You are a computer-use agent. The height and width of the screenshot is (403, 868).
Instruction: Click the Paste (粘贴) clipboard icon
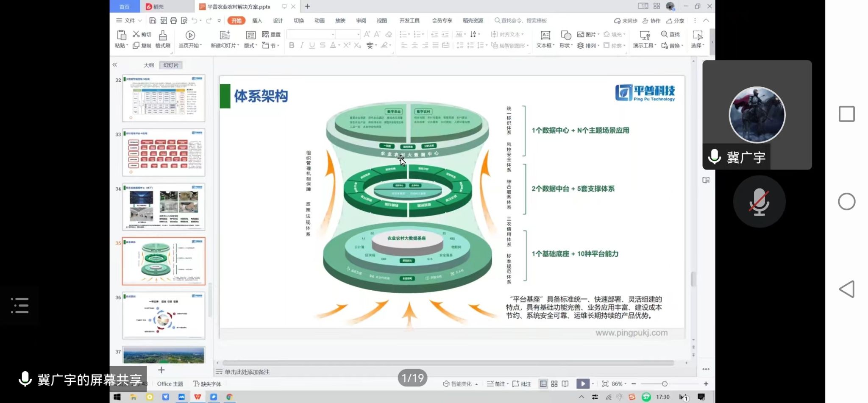pos(121,35)
